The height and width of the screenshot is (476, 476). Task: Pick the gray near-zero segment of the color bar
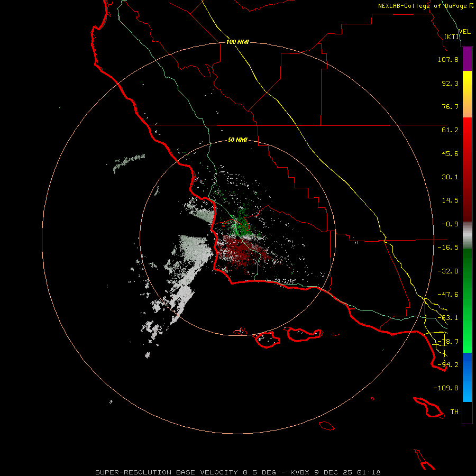pyautogui.click(x=467, y=235)
